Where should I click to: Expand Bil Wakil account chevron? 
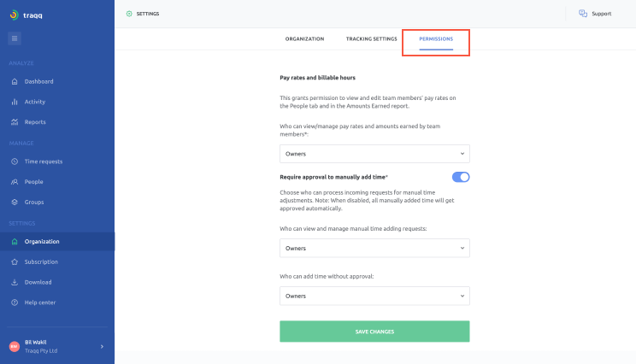pyautogui.click(x=102, y=347)
